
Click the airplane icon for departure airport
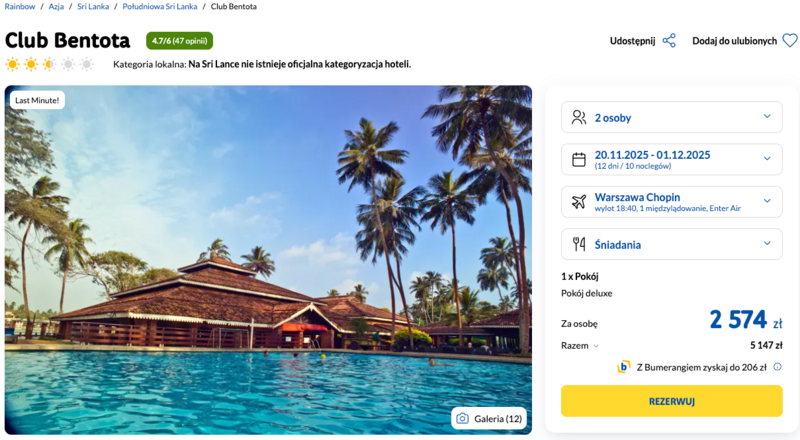[579, 201]
